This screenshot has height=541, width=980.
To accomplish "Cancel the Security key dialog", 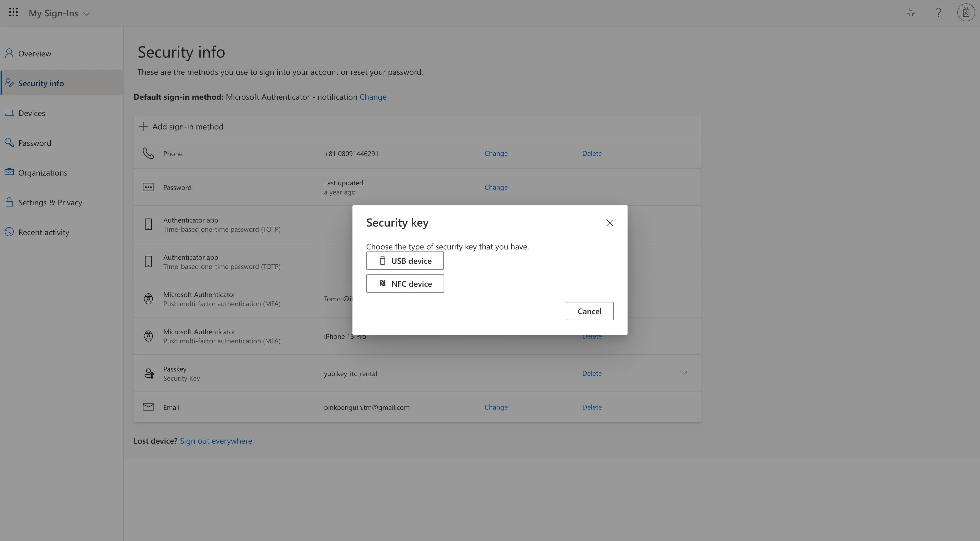I will coord(589,311).
